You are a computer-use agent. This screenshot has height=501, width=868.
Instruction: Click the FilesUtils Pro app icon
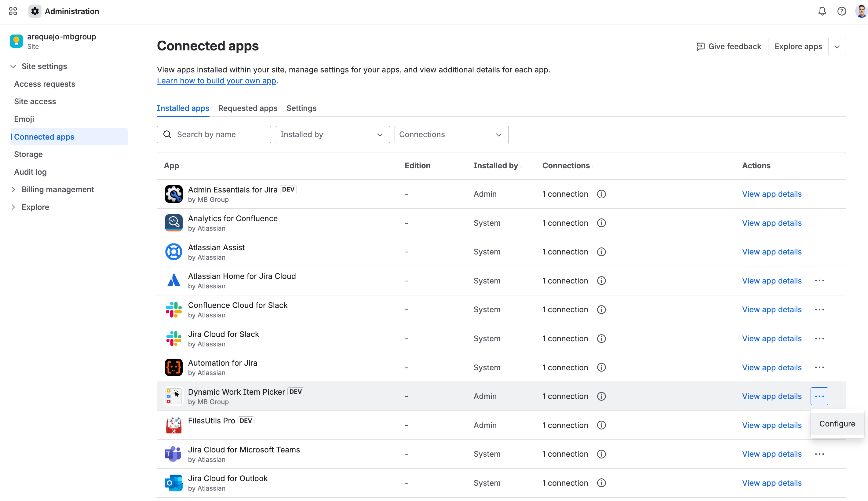point(174,425)
